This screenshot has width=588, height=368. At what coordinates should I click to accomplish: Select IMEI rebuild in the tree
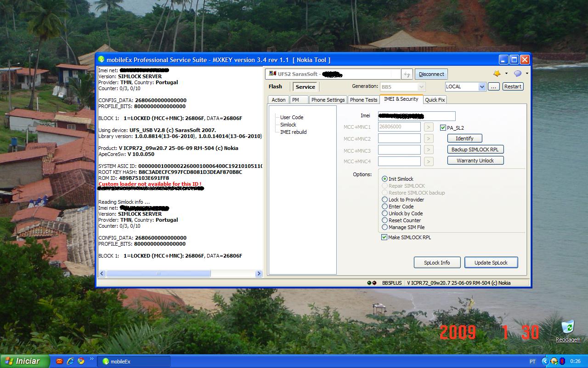(x=293, y=132)
